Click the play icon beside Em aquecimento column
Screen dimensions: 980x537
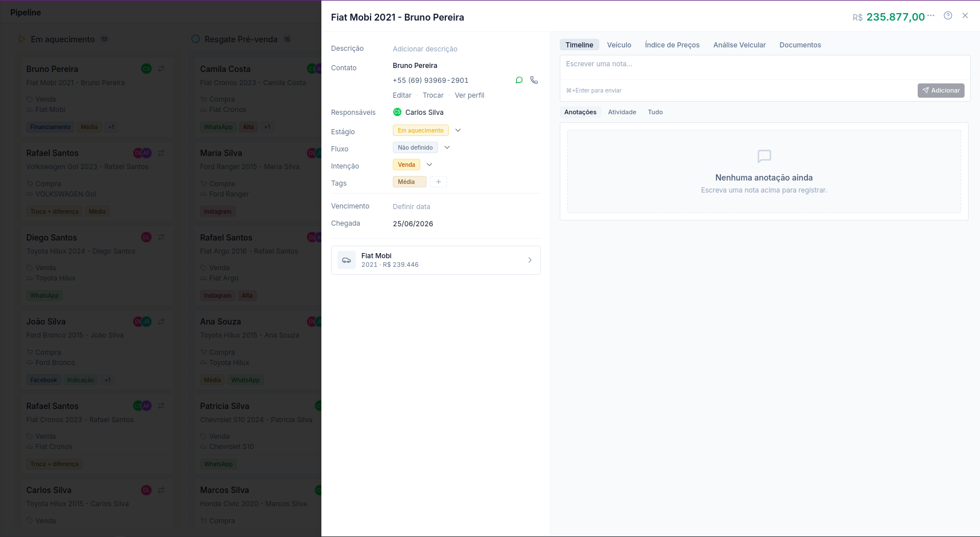click(x=22, y=39)
